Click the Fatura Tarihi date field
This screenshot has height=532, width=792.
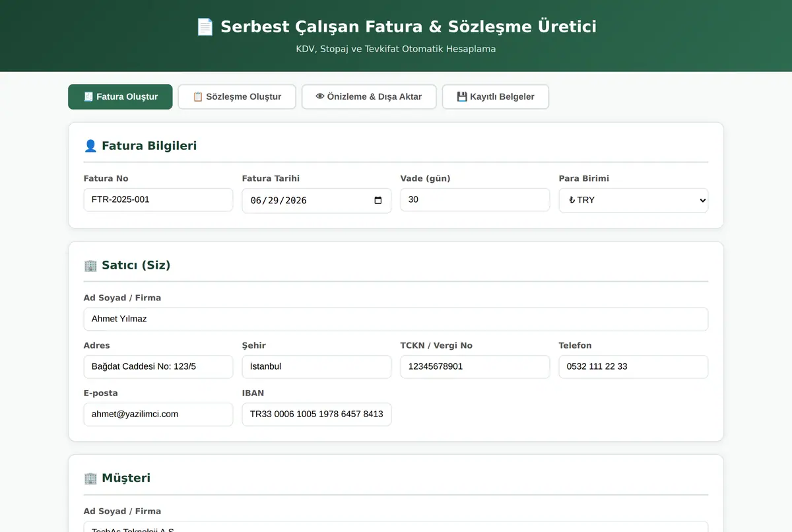[317, 201]
